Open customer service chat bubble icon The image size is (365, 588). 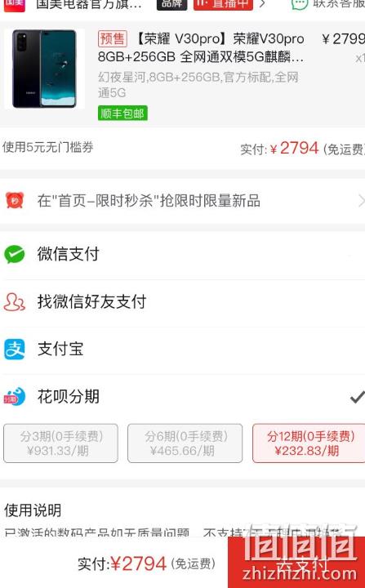click(x=300, y=4)
